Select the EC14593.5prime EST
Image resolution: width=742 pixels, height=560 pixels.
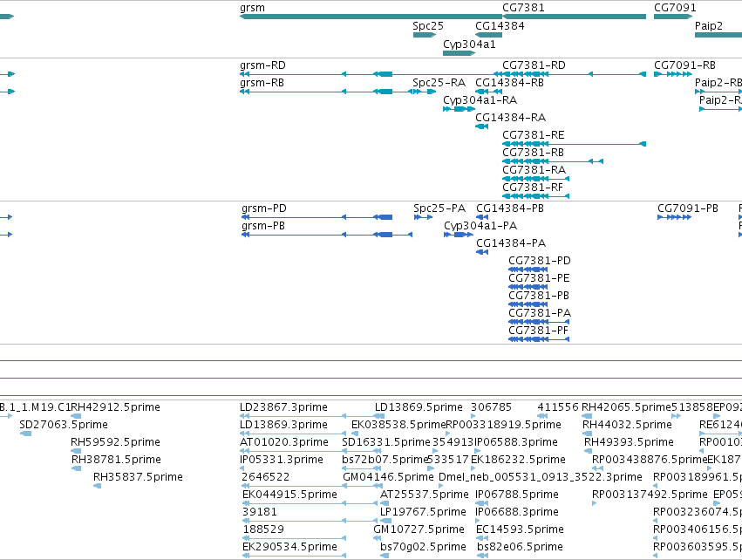tap(482, 539)
